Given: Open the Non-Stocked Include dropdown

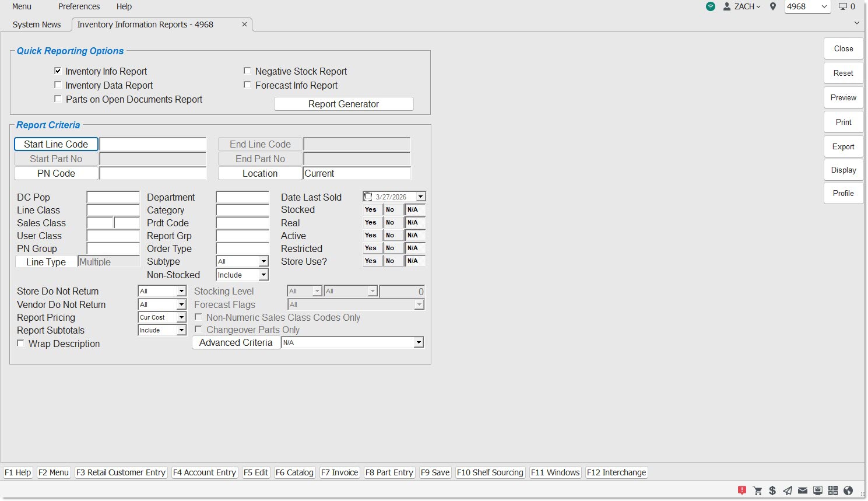Looking at the screenshot, I should click(x=263, y=275).
